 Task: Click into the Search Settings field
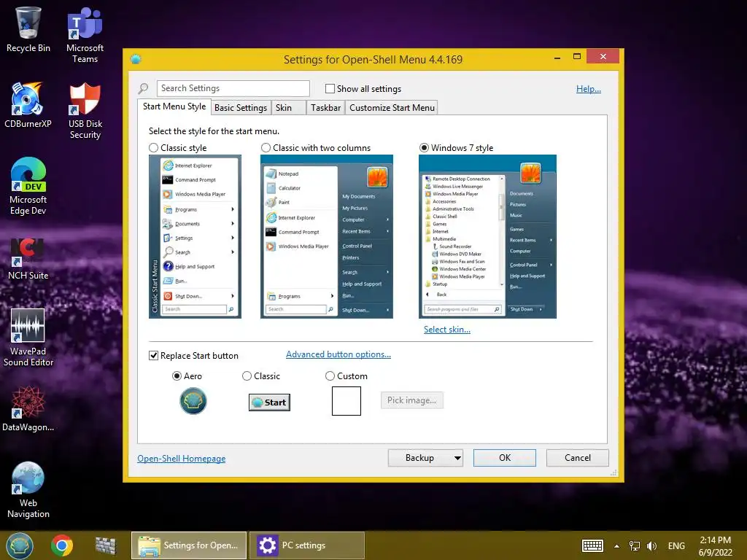233,88
